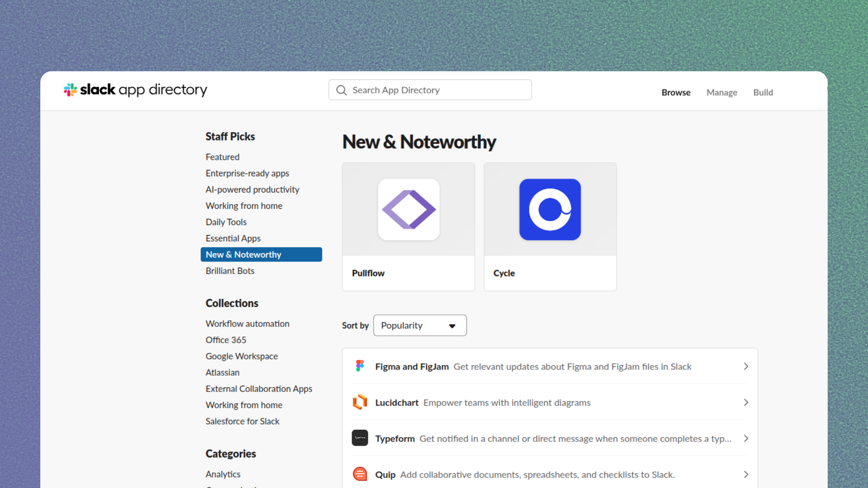Click the Cycle card title

pos(504,273)
